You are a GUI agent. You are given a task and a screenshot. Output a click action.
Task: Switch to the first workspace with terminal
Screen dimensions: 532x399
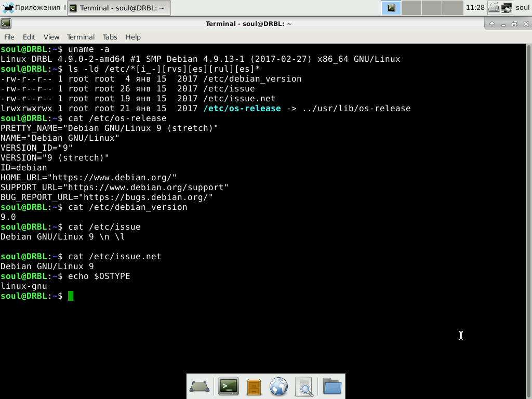[391, 8]
